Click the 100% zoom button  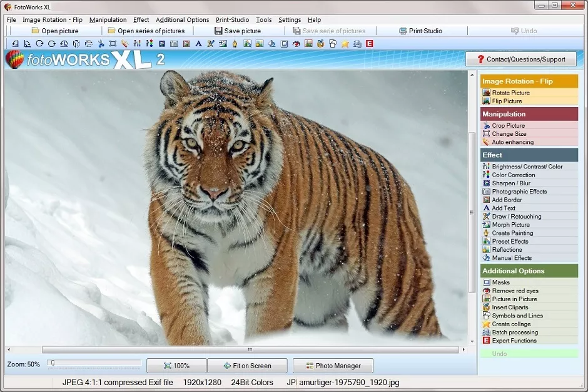coord(176,365)
